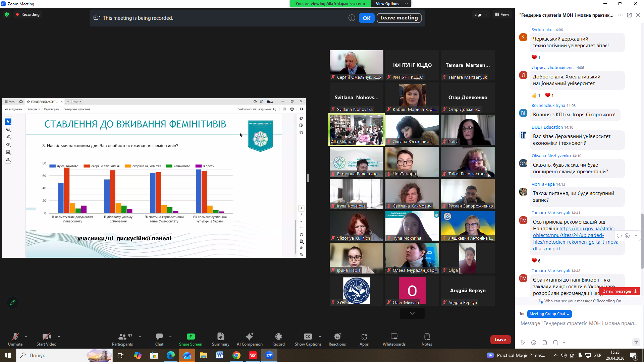Open Microsoft Word from taskbar
The image size is (644, 362).
(220, 355)
